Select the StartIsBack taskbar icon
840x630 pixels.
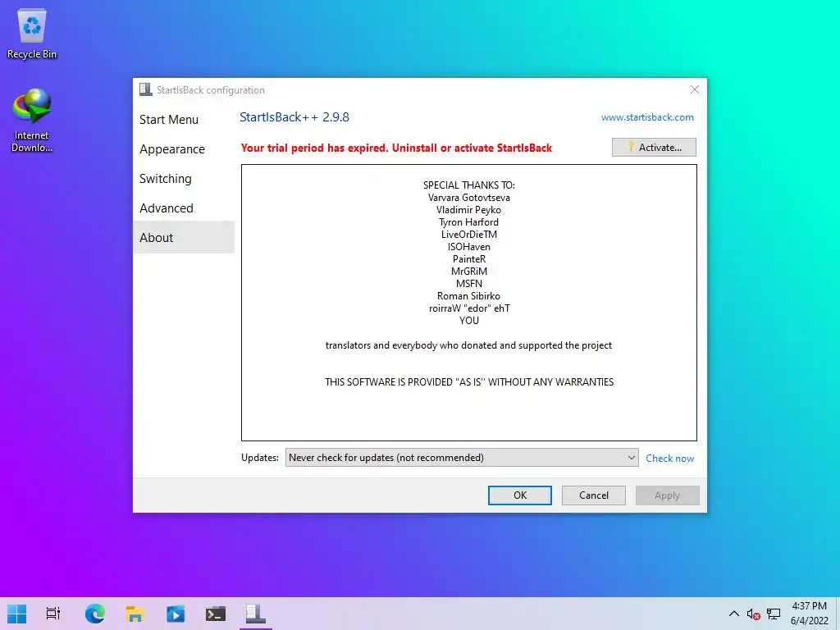[256, 614]
